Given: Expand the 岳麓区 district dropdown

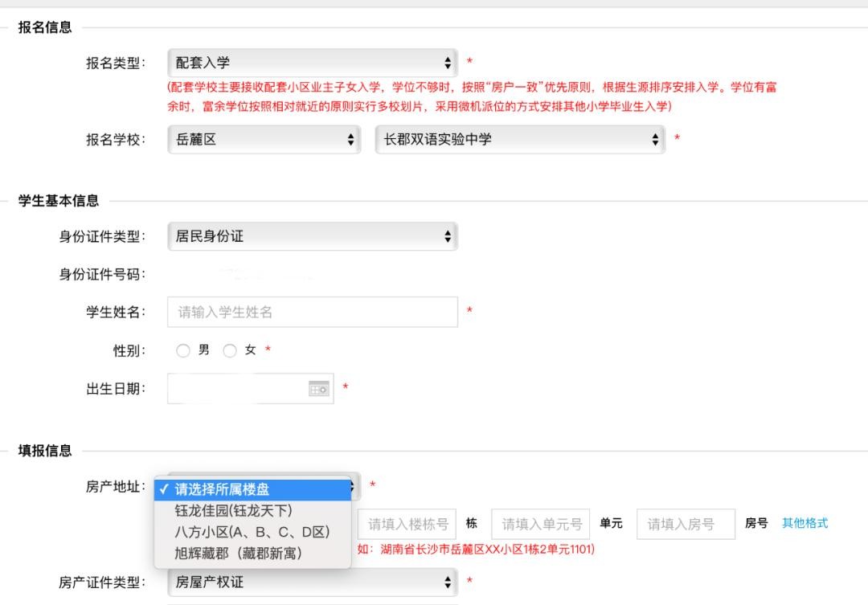Looking at the screenshot, I should point(264,140).
